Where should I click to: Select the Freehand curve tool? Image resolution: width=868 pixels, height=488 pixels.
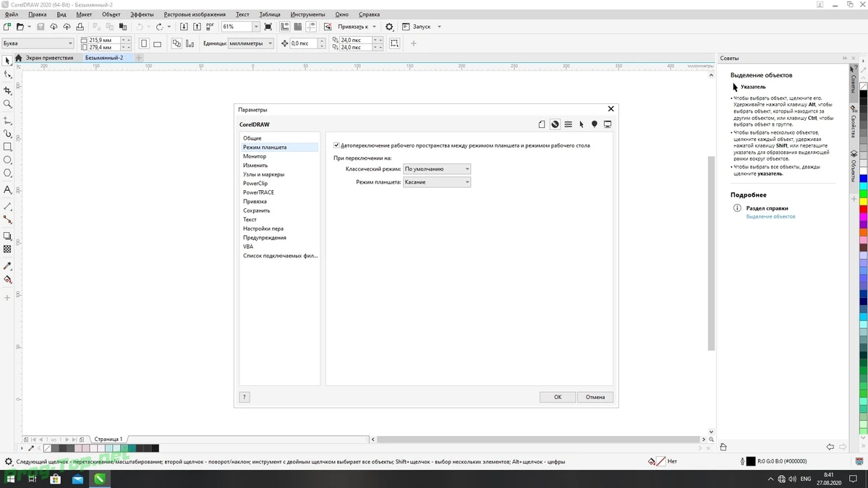(7, 120)
